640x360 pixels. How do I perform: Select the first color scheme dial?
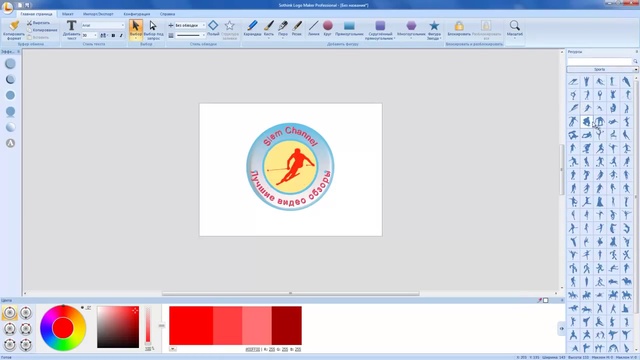[x=10, y=313]
